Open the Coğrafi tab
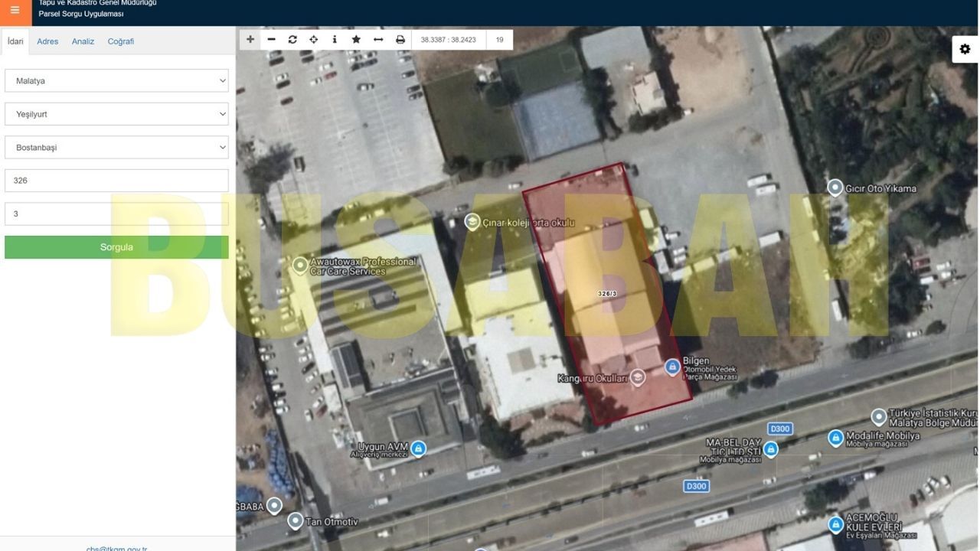The image size is (980, 551). coord(120,41)
